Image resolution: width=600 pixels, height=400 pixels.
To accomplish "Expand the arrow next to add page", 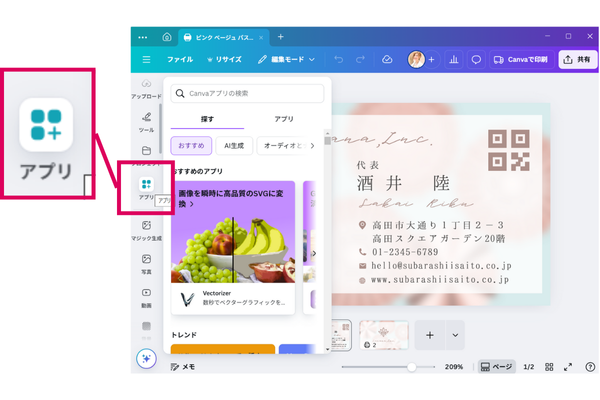I will [456, 336].
